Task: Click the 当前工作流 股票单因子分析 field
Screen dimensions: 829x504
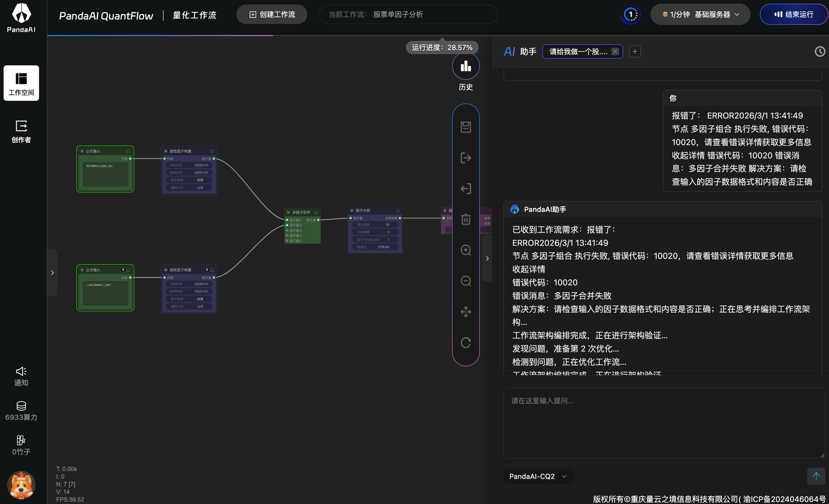Action: [408, 14]
